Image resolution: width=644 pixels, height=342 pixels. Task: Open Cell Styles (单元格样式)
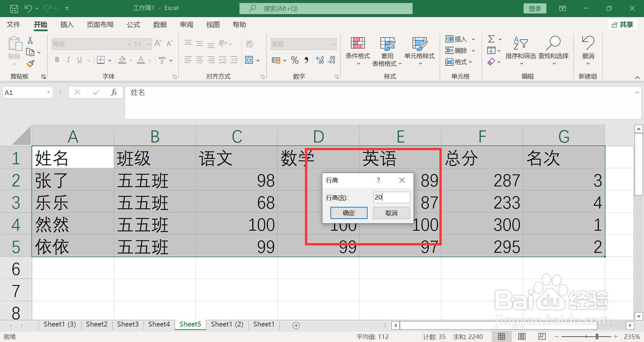click(420, 51)
